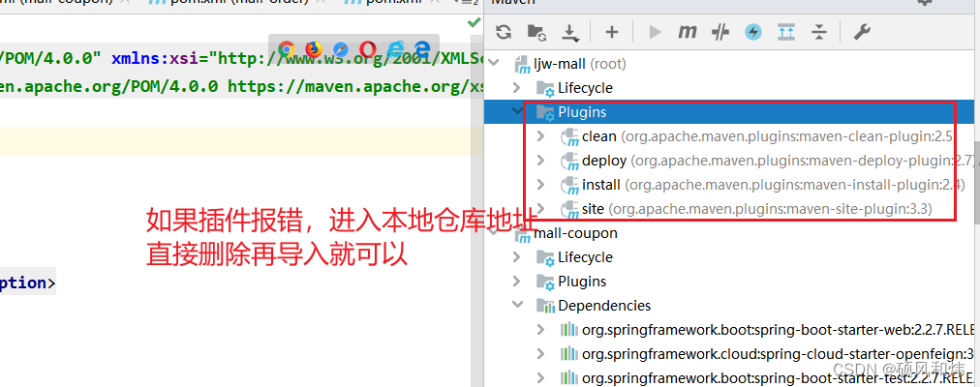The height and width of the screenshot is (387, 980).
Task: Click selected Plugins folder icon
Action: tap(545, 112)
